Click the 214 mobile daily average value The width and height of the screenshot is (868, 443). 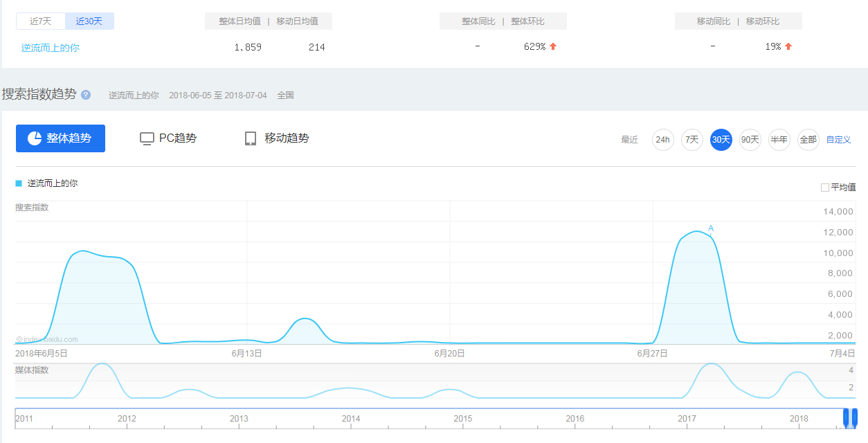point(317,47)
